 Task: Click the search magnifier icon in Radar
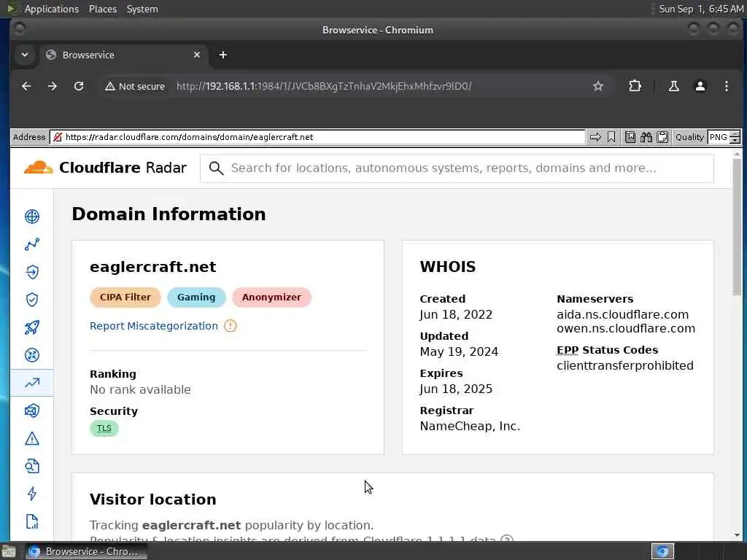click(x=216, y=168)
